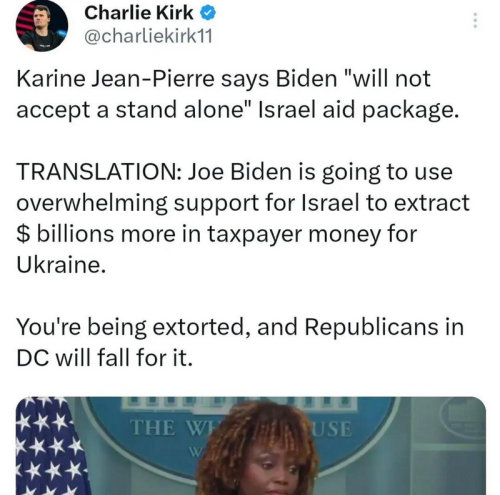Click the word "TRANSLATION:" in the tweet

click(99, 172)
